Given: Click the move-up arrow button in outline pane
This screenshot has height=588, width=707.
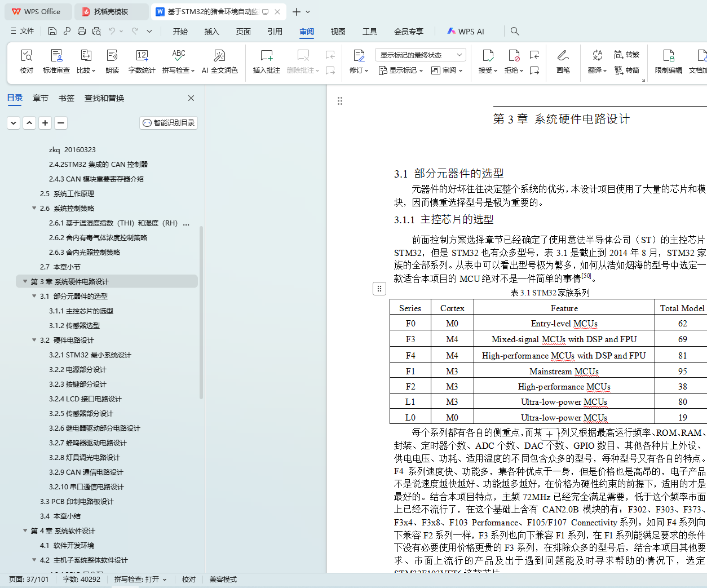Looking at the screenshot, I should coord(29,123).
